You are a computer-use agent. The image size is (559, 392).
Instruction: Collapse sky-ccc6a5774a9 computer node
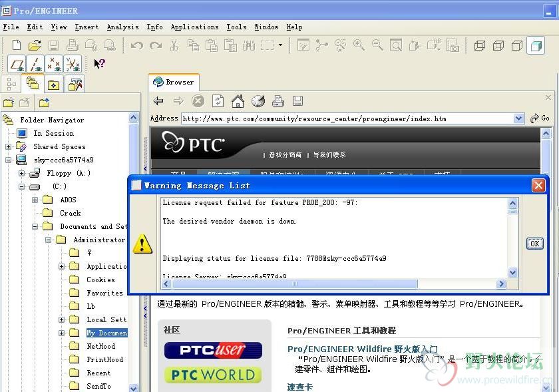tap(8, 160)
